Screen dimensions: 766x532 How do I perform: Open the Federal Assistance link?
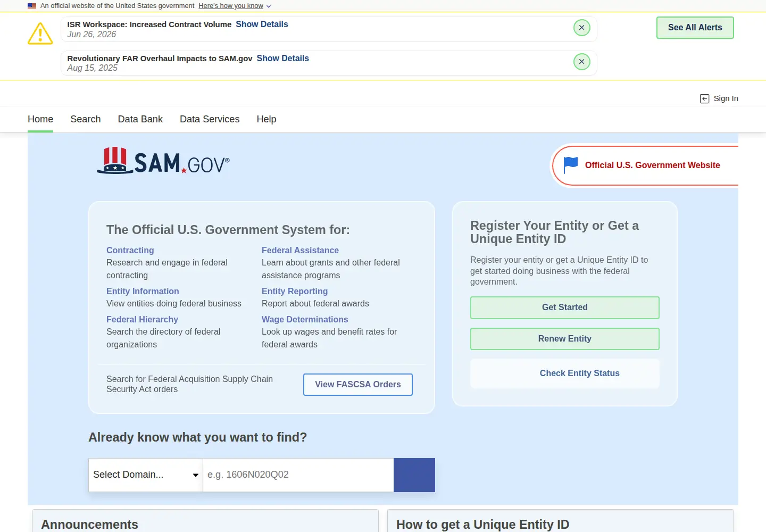(x=300, y=251)
